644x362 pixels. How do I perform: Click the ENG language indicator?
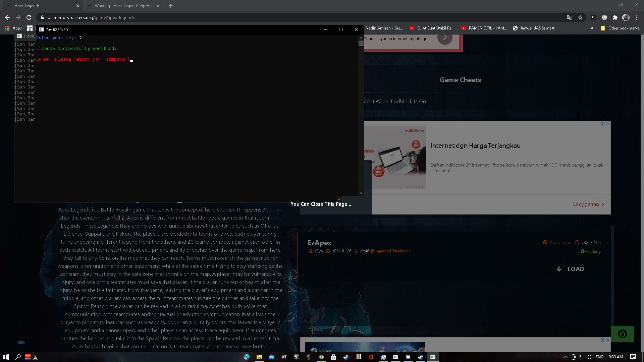(x=600, y=357)
